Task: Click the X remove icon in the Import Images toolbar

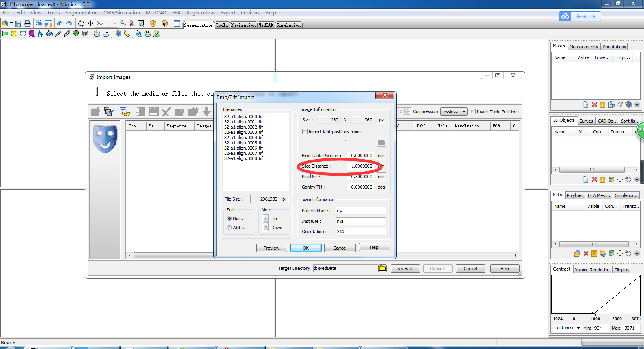Action: (167, 111)
